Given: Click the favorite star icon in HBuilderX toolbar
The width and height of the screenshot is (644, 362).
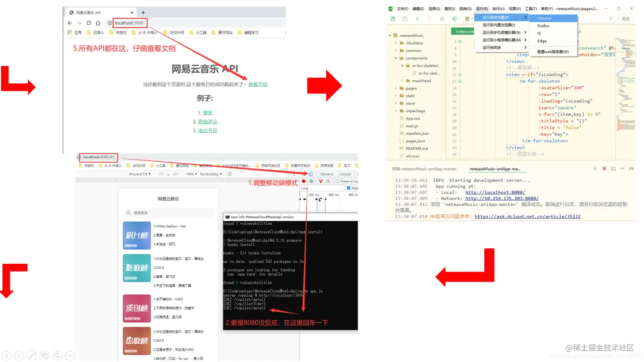Looking at the screenshot, I should click(x=442, y=18).
